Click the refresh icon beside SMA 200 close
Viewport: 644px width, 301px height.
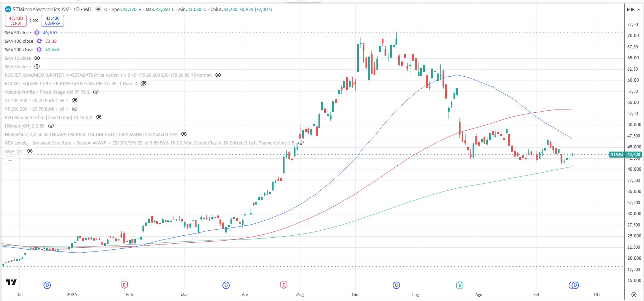coord(39,49)
